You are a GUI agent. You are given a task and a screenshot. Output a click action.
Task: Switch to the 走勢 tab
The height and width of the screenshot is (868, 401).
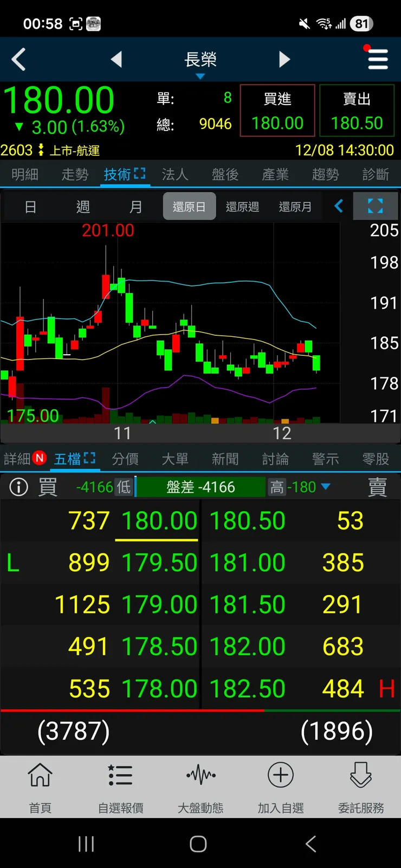(75, 174)
